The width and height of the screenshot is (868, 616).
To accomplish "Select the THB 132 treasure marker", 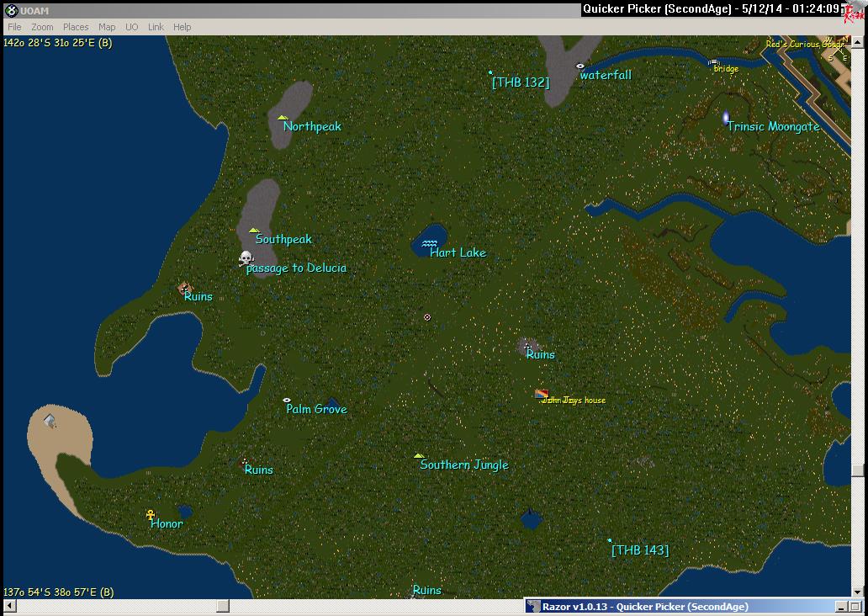I will [x=490, y=72].
